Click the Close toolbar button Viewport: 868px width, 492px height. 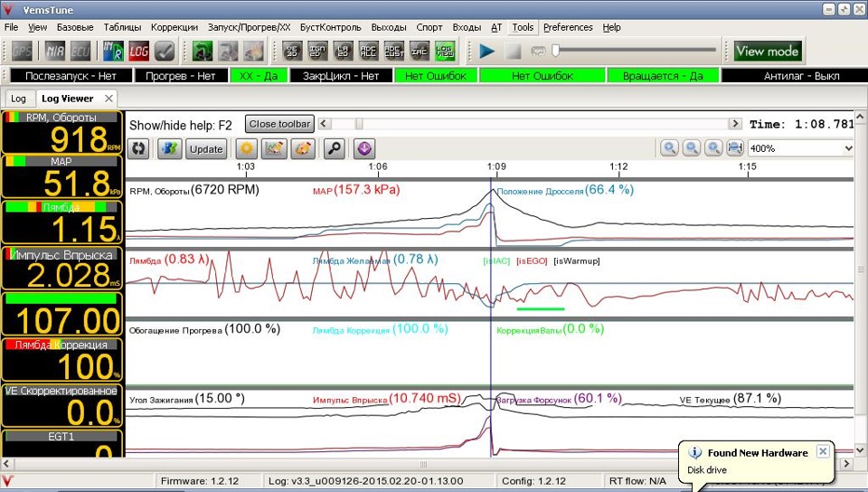click(279, 124)
